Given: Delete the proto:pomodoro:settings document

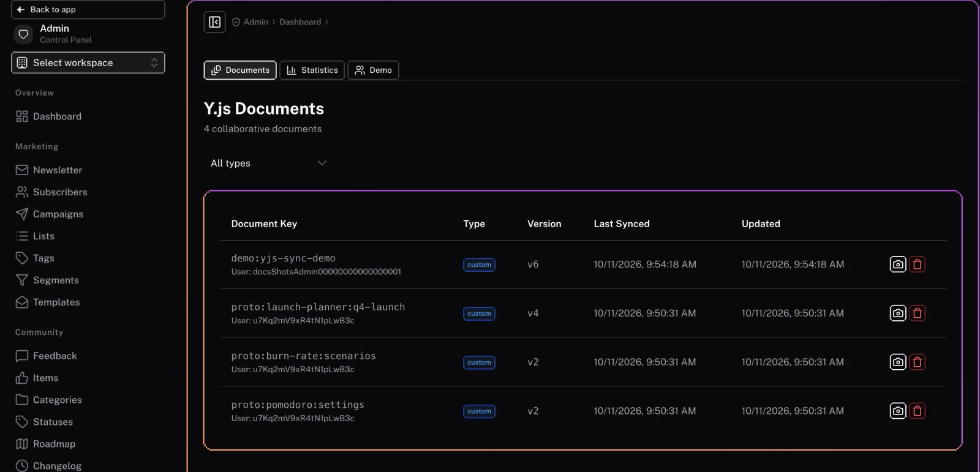Looking at the screenshot, I should click(917, 411).
